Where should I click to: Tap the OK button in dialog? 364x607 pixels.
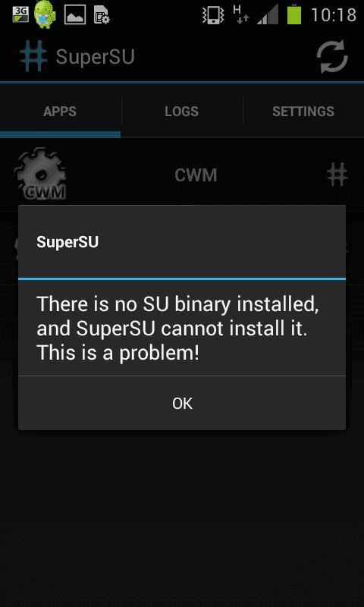pos(182,404)
